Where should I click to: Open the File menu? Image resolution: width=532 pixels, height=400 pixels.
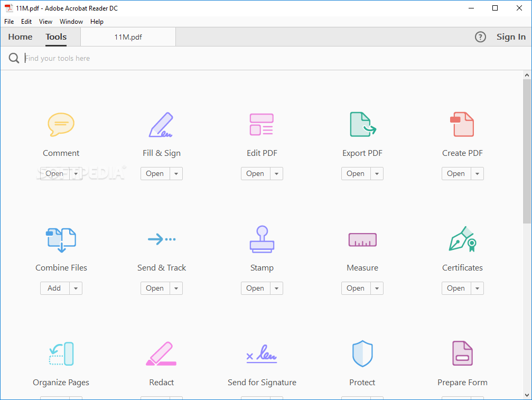click(x=9, y=22)
